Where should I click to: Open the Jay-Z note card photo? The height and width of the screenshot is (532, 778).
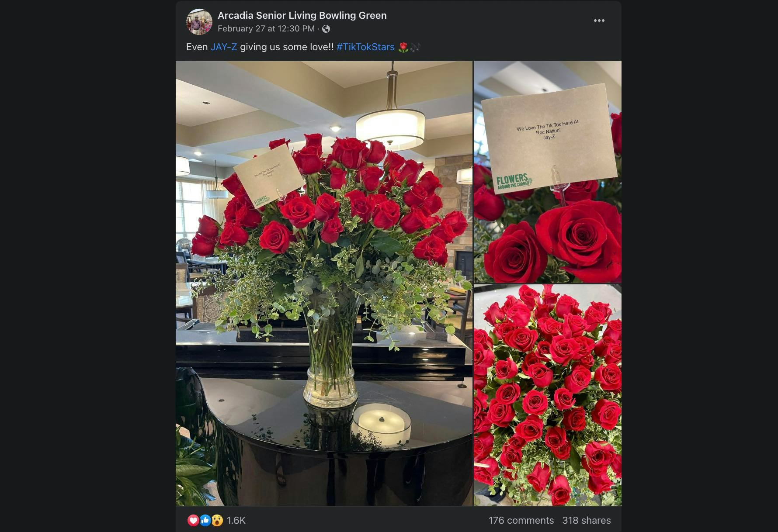coord(548,172)
